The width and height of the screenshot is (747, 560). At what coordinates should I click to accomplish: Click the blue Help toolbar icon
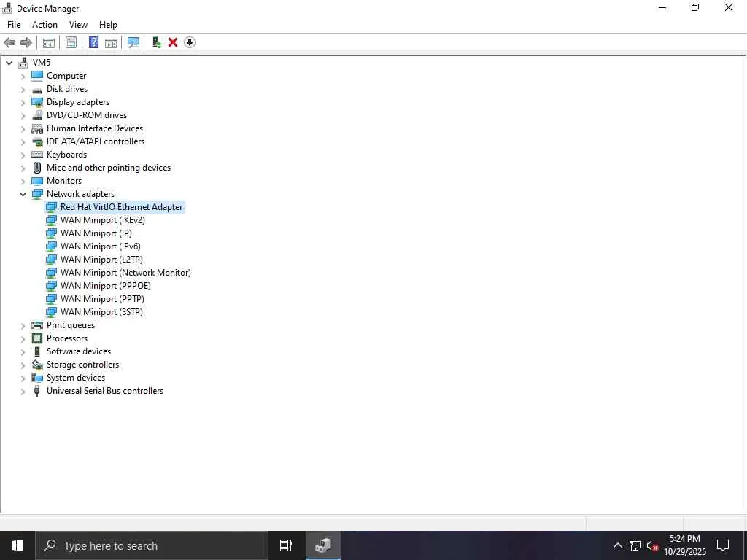coord(94,42)
